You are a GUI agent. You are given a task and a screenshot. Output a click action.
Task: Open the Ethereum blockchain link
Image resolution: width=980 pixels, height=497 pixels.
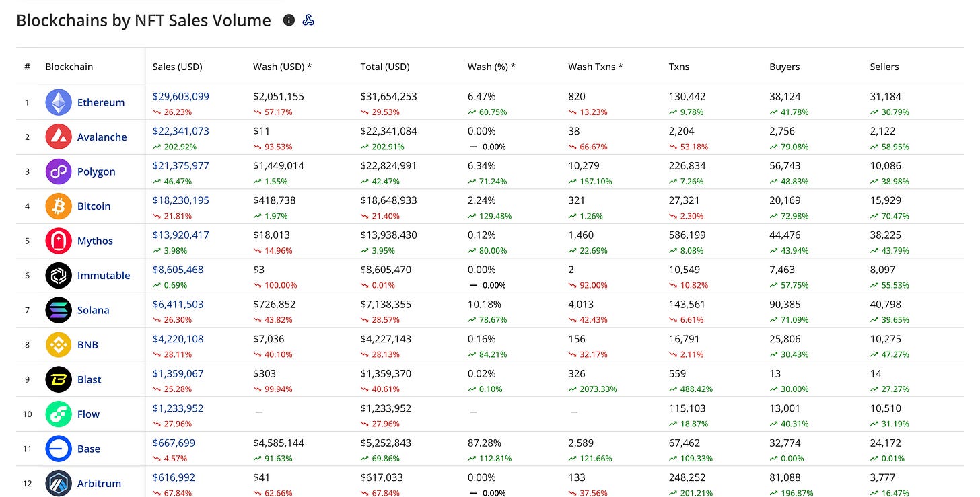(x=101, y=102)
